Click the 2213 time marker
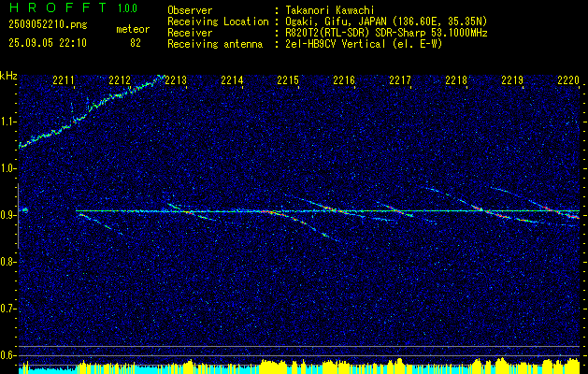Image resolution: width=588 pixels, height=374 pixels. pos(176,79)
